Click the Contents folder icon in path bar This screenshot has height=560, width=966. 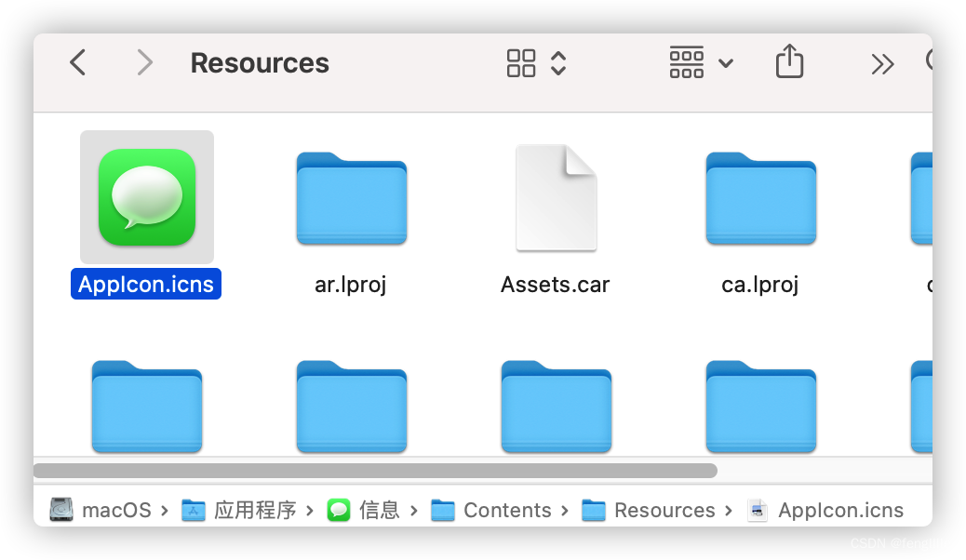[x=442, y=510]
